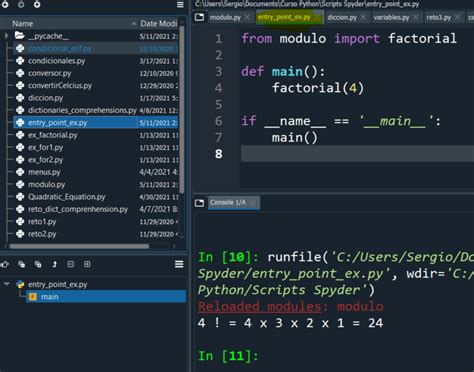Expand all items in the Outline pane
474x372 pixels.
38,264
